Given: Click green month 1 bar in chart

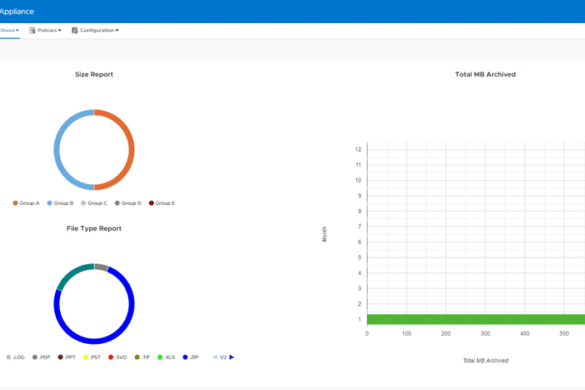Looking at the screenshot, I should tap(476, 319).
